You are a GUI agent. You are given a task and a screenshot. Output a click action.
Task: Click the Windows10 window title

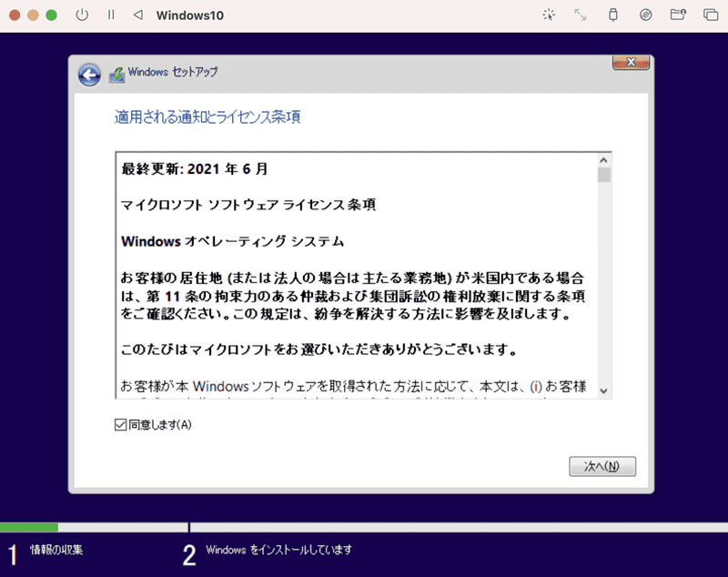pos(190,15)
